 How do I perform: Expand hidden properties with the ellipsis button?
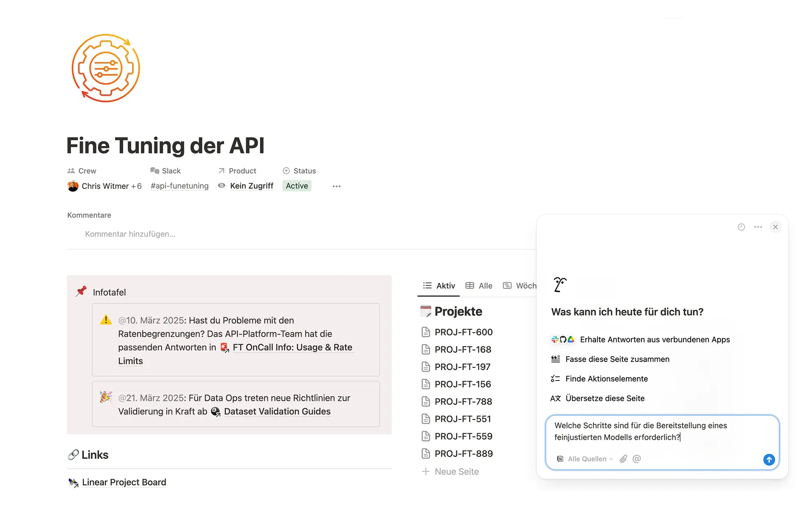[x=337, y=186]
